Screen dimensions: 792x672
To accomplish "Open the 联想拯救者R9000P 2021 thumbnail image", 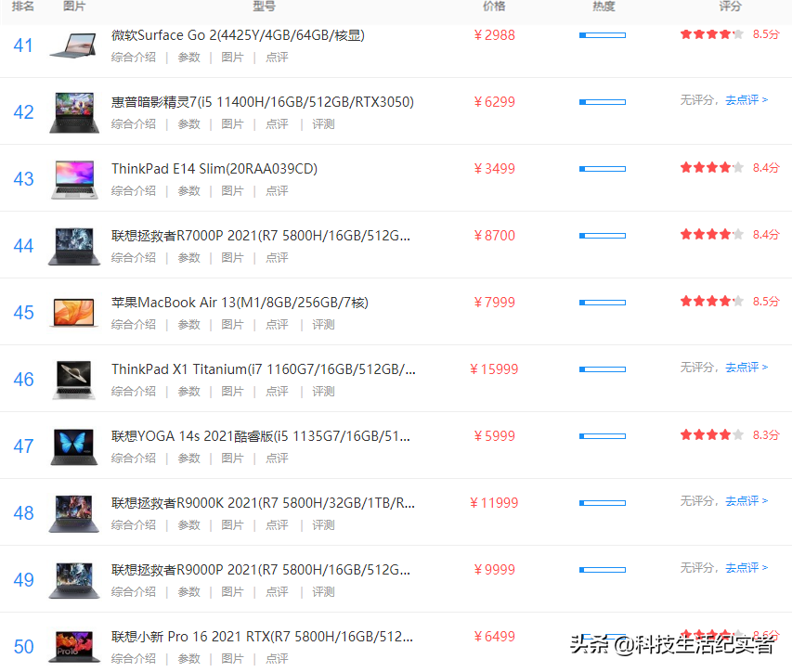I will coord(73,580).
